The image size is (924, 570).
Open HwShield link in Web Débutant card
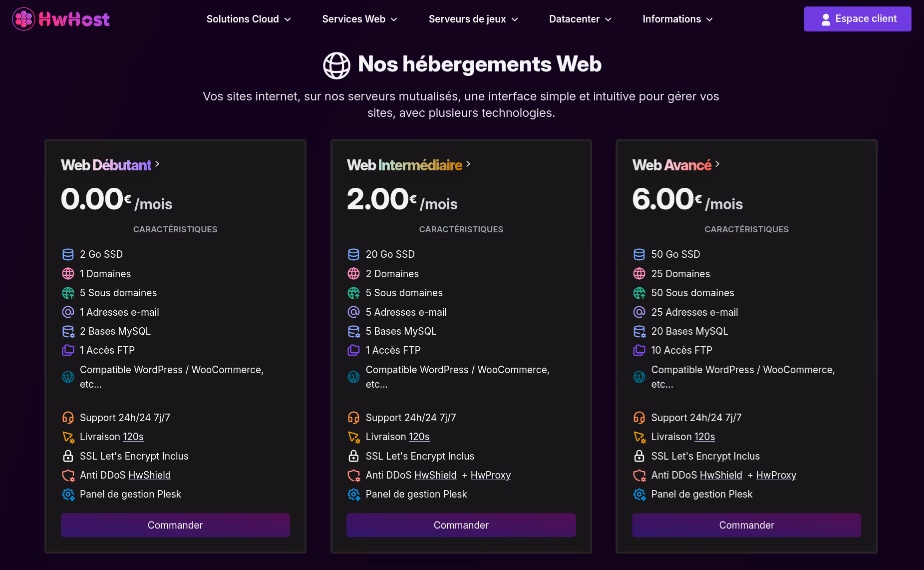click(149, 475)
